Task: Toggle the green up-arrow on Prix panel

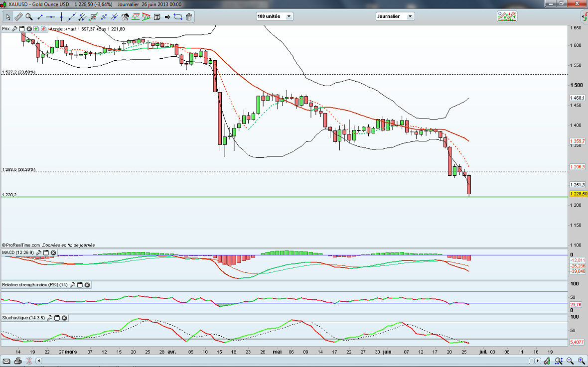Action: point(36,29)
